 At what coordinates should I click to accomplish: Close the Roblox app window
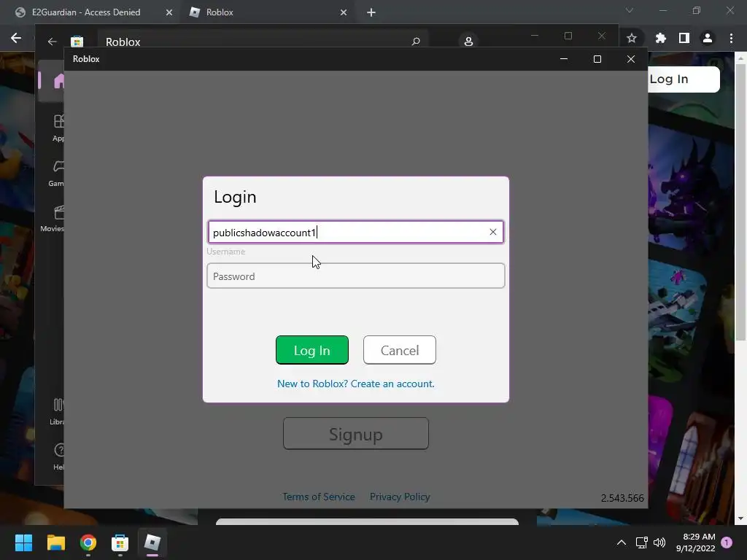[x=631, y=59]
